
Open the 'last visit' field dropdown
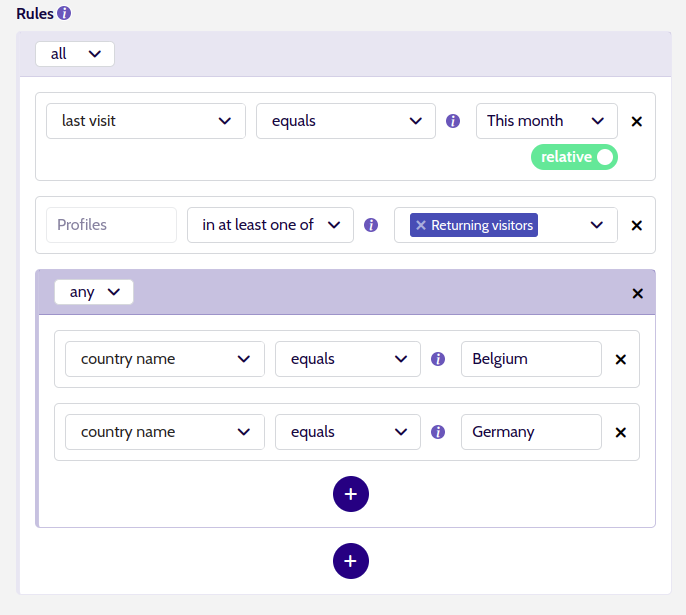[146, 121]
